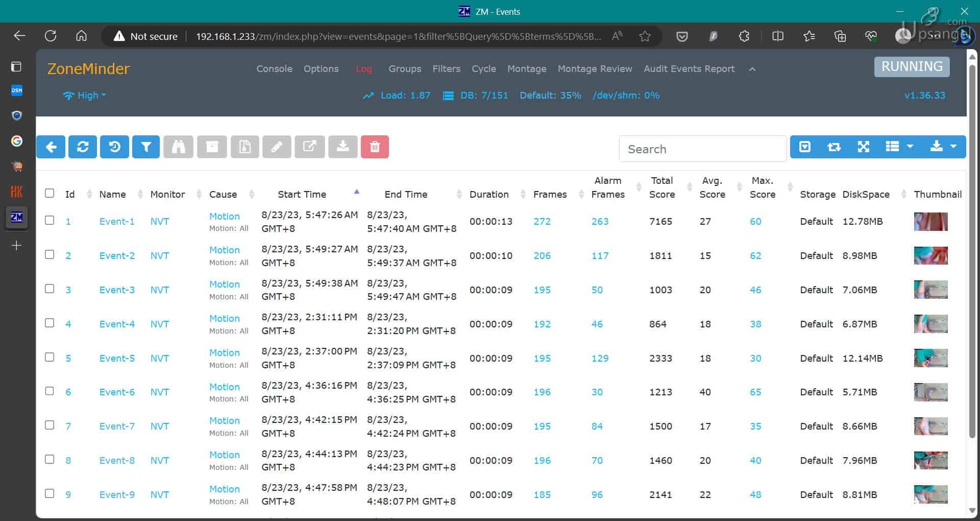Open the filter funnel toolbar icon
The width and height of the screenshot is (980, 521).
[146, 147]
